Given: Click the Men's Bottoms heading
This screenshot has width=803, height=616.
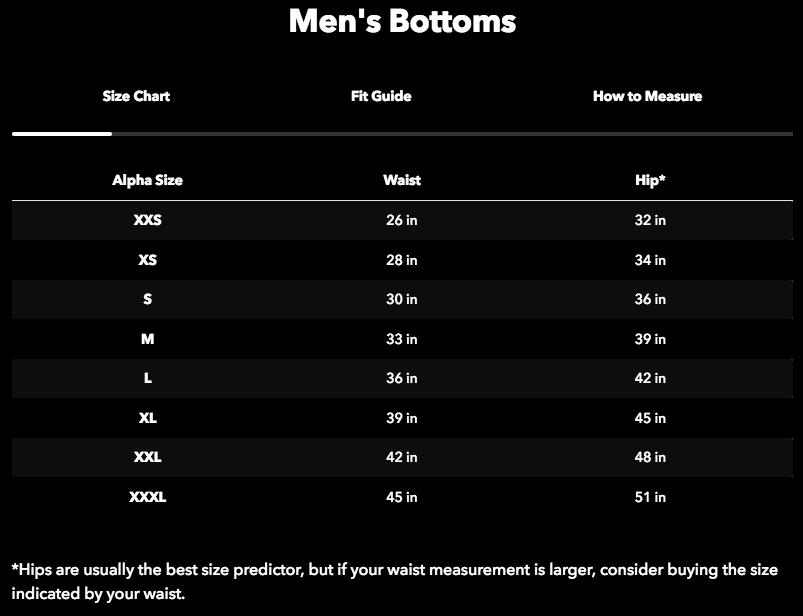Looking at the screenshot, I should 402,21.
